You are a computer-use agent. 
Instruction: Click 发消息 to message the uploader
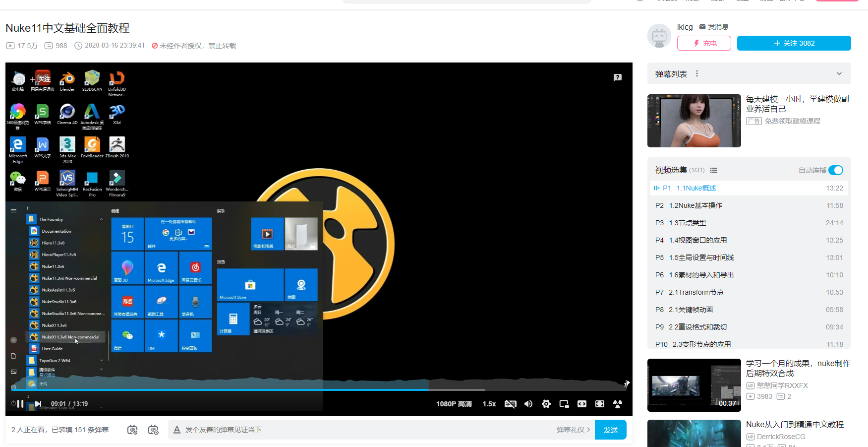click(x=714, y=27)
